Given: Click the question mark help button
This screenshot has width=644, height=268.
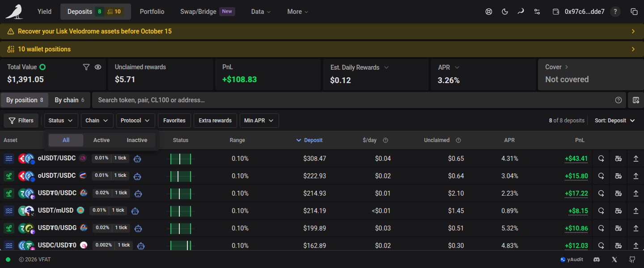Looking at the screenshot, I should coord(615,12).
